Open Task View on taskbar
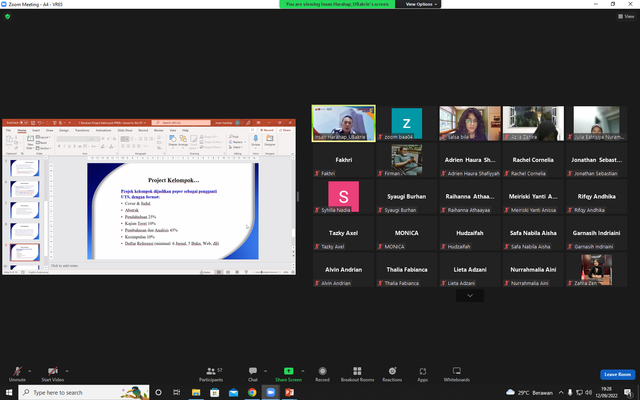Image resolution: width=640 pixels, height=400 pixels. click(176, 393)
